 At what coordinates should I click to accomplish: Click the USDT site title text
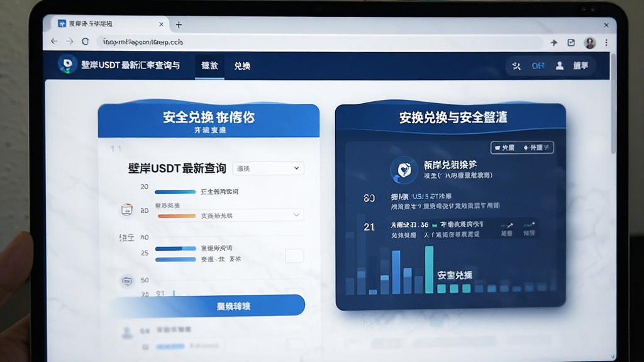(131, 65)
